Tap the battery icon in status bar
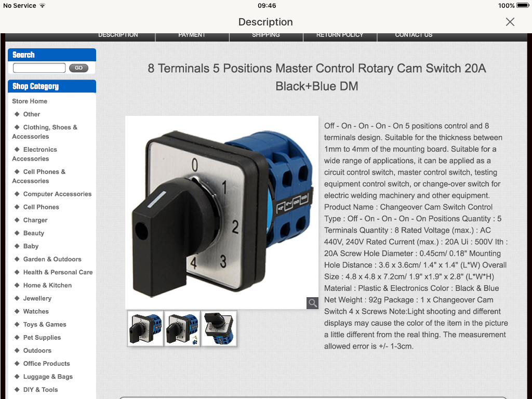532x399 pixels. tap(522, 6)
